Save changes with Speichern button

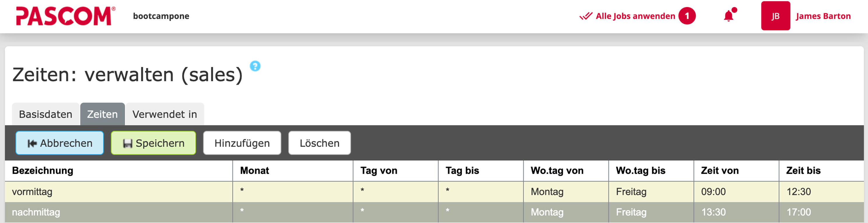(x=153, y=143)
